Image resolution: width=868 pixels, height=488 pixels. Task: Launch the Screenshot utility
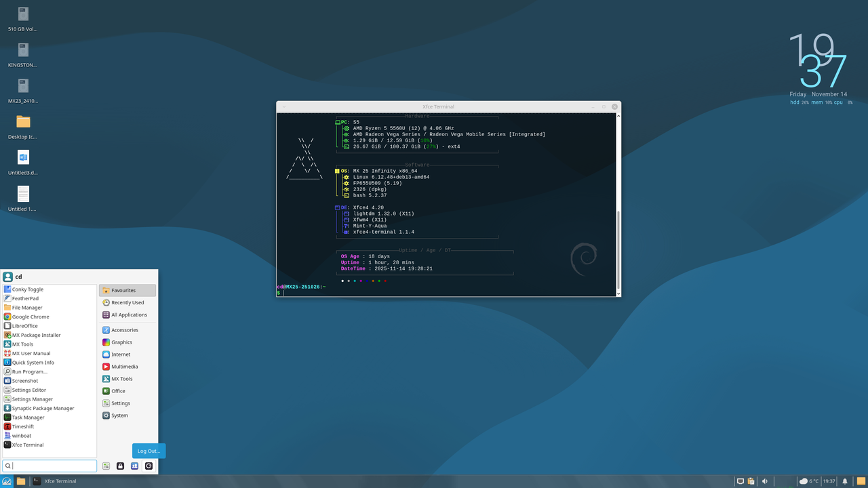click(50, 381)
